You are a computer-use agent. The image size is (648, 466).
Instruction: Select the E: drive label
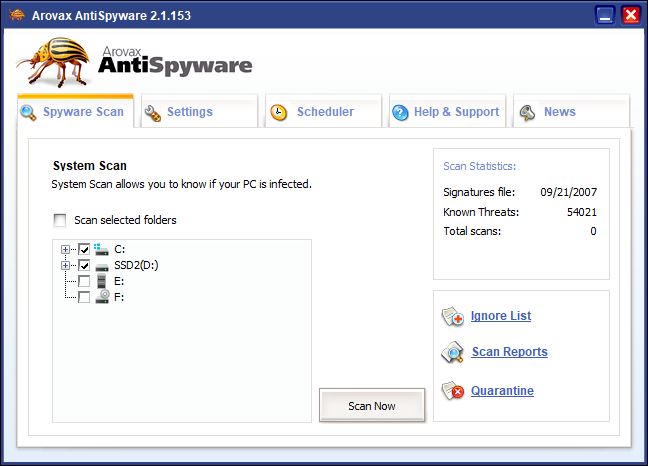pos(119,281)
